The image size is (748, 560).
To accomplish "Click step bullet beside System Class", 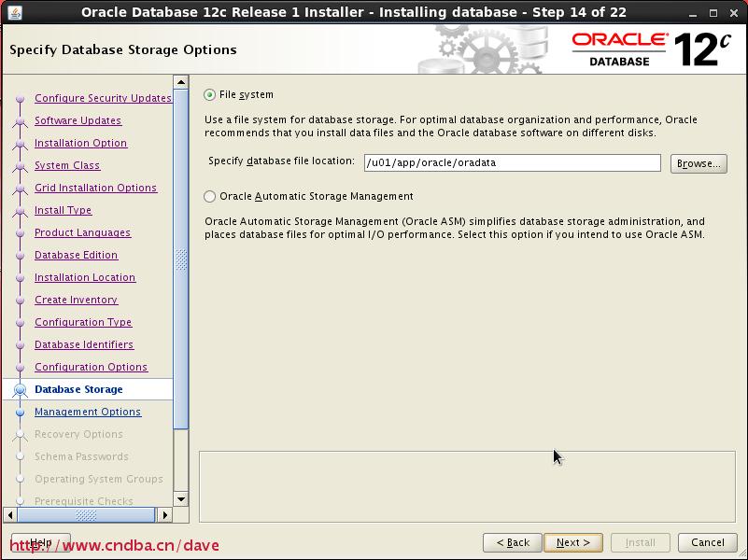I will pos(20,166).
